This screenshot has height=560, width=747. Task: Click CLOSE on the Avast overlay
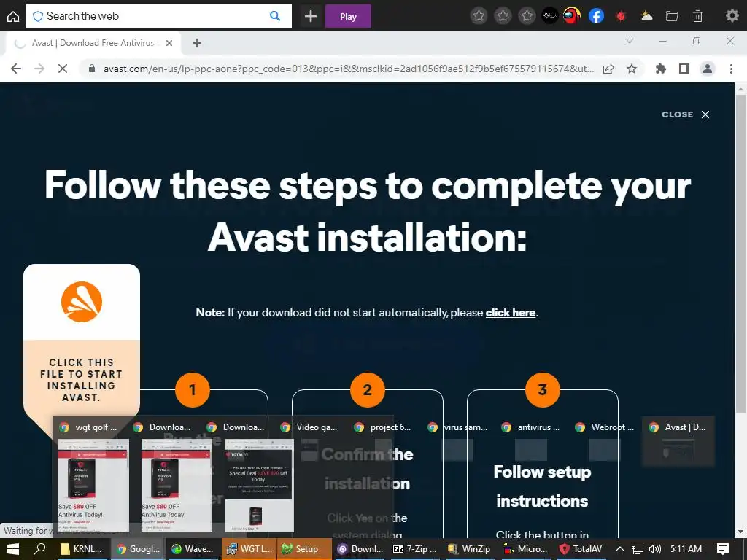click(686, 114)
